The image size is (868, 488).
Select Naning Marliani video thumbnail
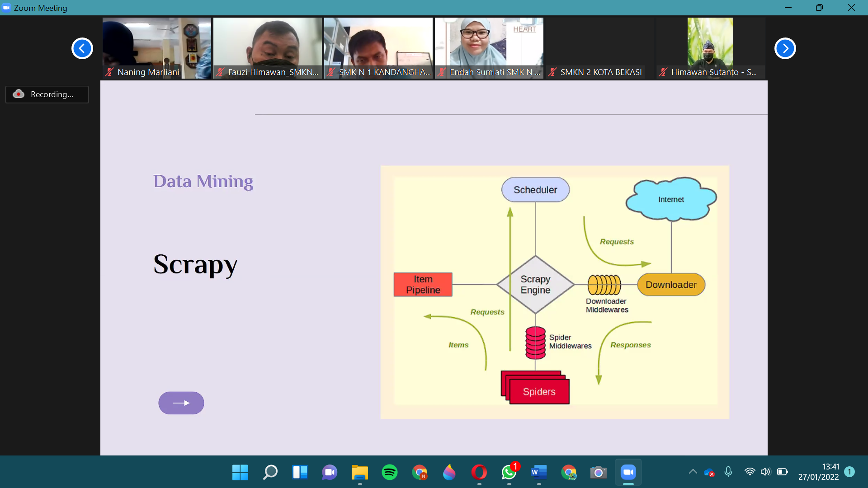coord(156,48)
